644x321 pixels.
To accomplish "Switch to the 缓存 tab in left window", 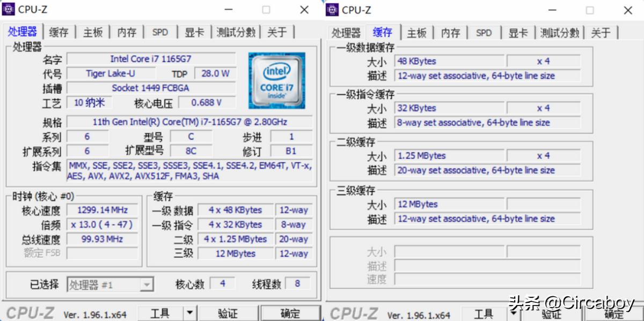I will point(58,32).
